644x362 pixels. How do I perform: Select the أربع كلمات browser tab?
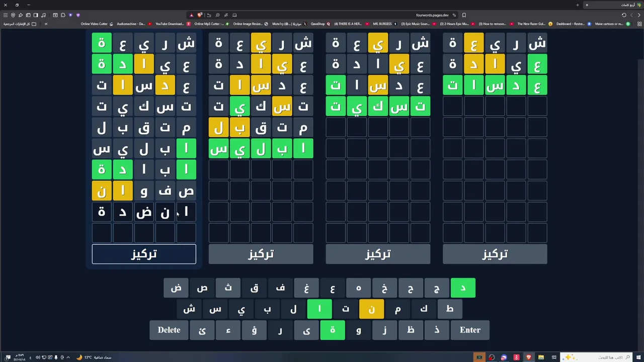coord(613,5)
